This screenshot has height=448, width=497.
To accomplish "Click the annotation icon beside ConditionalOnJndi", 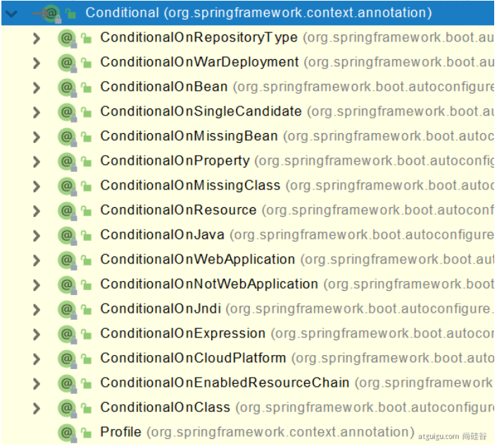I will 67,310.
